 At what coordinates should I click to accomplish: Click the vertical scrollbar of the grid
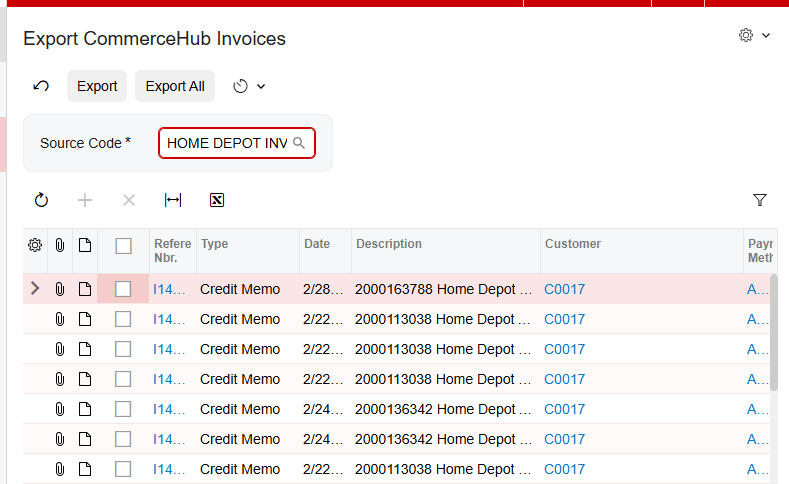pyautogui.click(x=774, y=332)
